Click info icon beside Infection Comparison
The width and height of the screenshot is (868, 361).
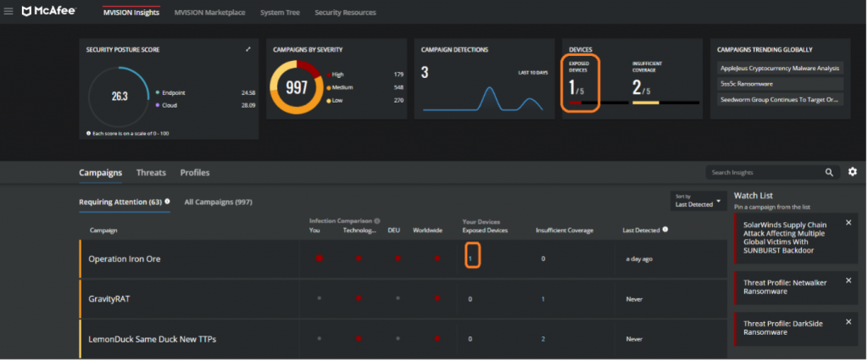(376, 221)
